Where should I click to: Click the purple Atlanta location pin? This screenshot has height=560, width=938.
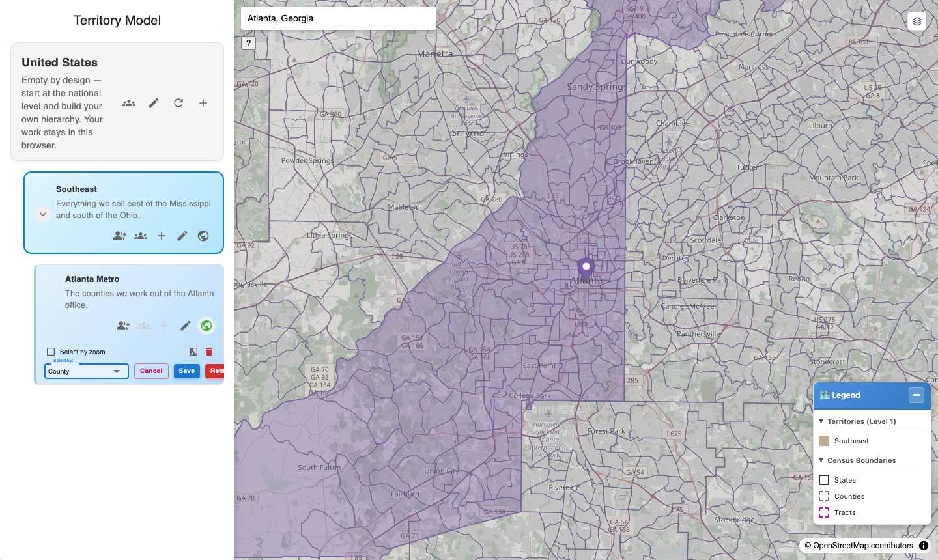click(x=586, y=268)
